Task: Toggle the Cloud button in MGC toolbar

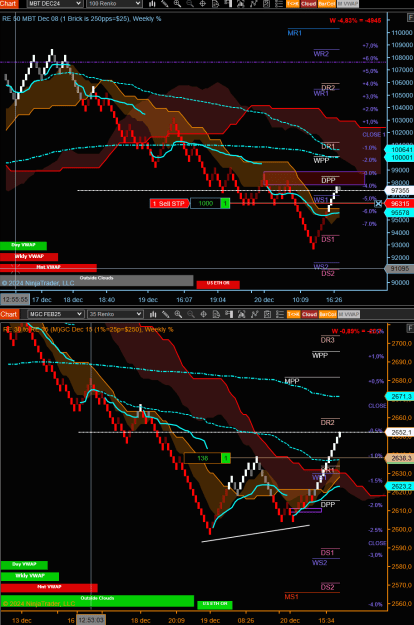Action: pos(309,314)
